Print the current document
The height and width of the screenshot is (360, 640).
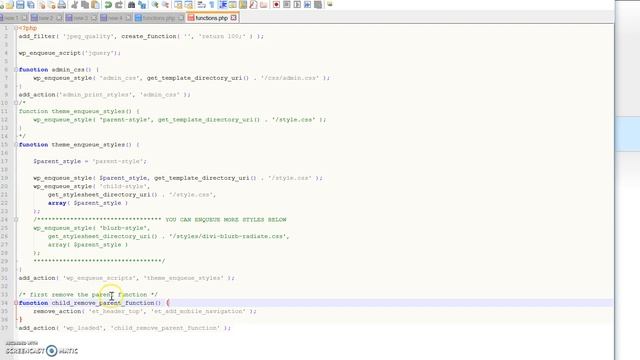(62, 5)
